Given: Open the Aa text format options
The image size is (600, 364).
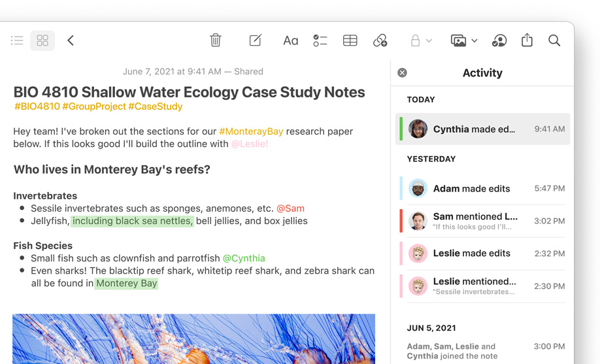Looking at the screenshot, I should [x=290, y=41].
